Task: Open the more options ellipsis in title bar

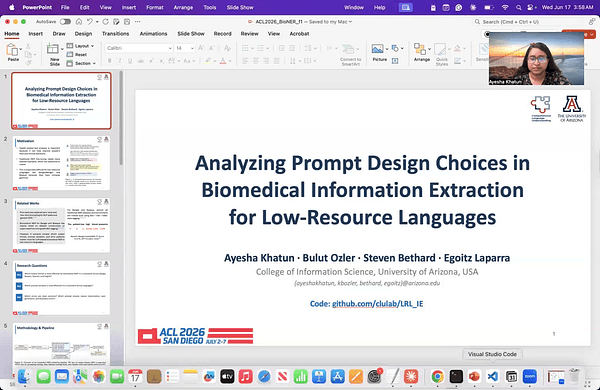Action: click(x=138, y=22)
